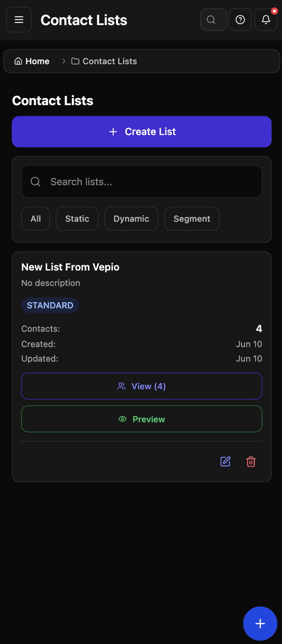
Task: Edit the New List From Vepio list
Action: (x=225, y=461)
